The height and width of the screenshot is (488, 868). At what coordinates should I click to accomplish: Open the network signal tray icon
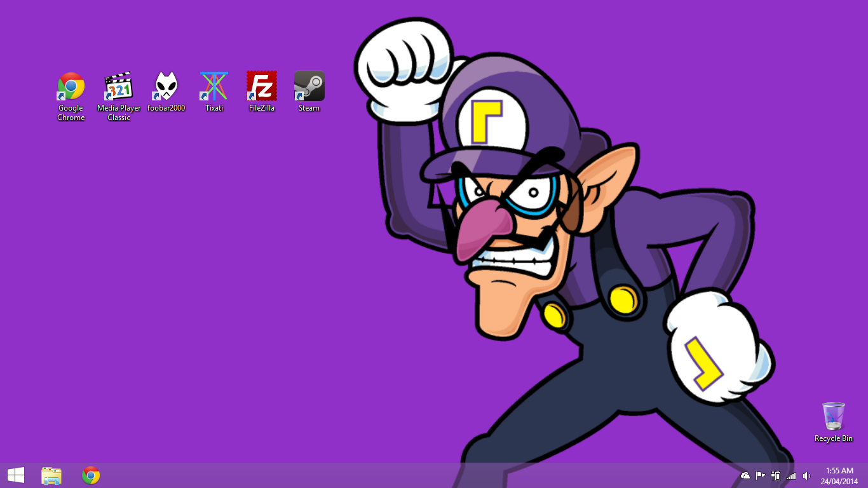click(x=791, y=476)
